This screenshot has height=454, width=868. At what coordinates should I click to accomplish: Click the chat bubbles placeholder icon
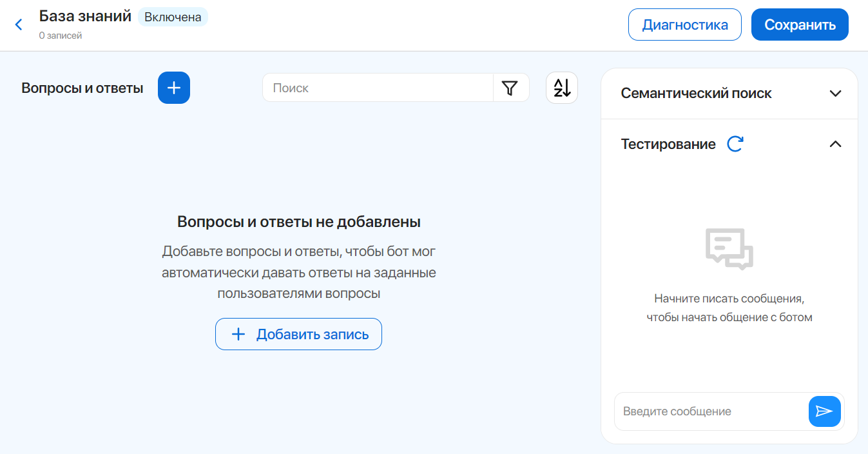click(x=729, y=248)
